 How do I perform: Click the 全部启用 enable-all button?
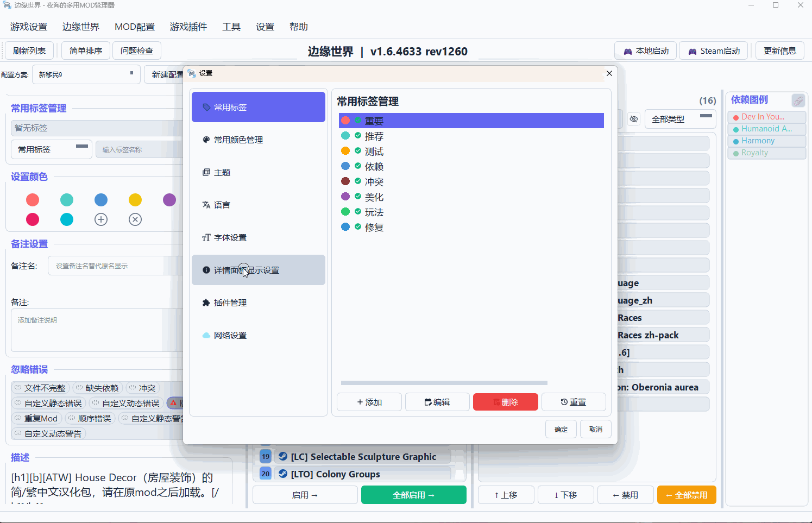point(413,495)
